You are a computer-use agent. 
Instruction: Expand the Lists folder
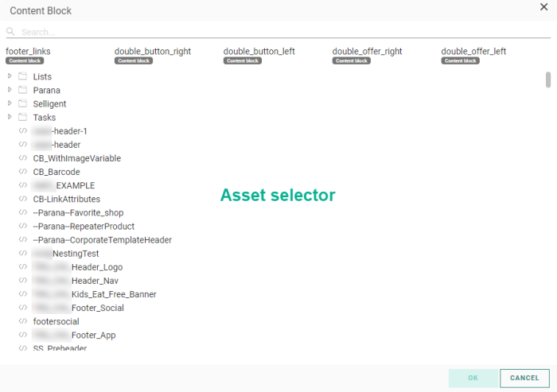[x=10, y=77]
